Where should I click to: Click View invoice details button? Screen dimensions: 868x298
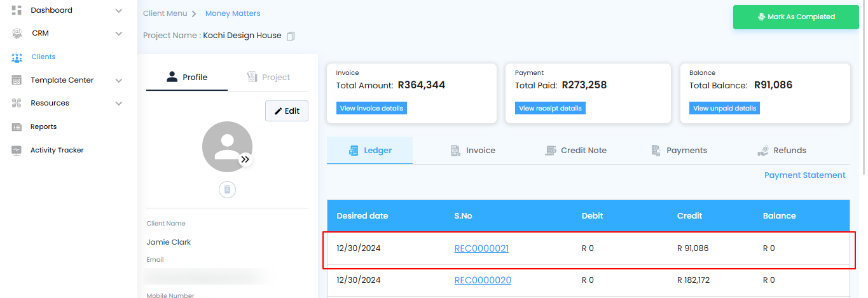(371, 108)
